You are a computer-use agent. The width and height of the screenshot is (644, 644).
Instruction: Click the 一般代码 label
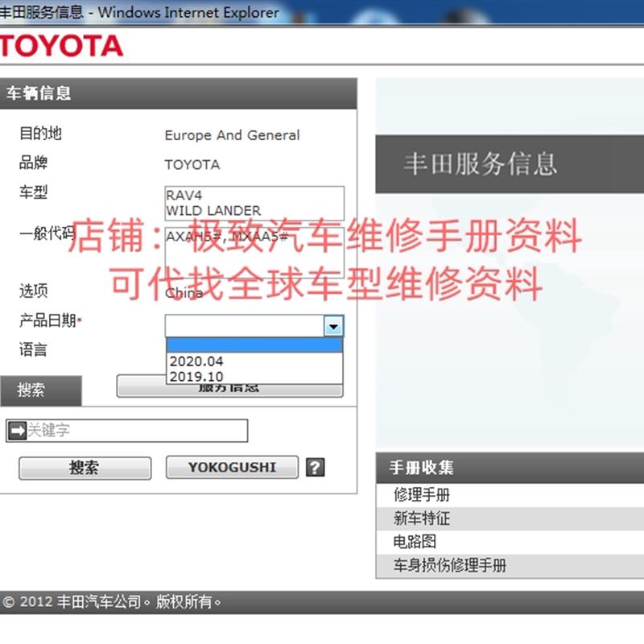[x=47, y=233]
